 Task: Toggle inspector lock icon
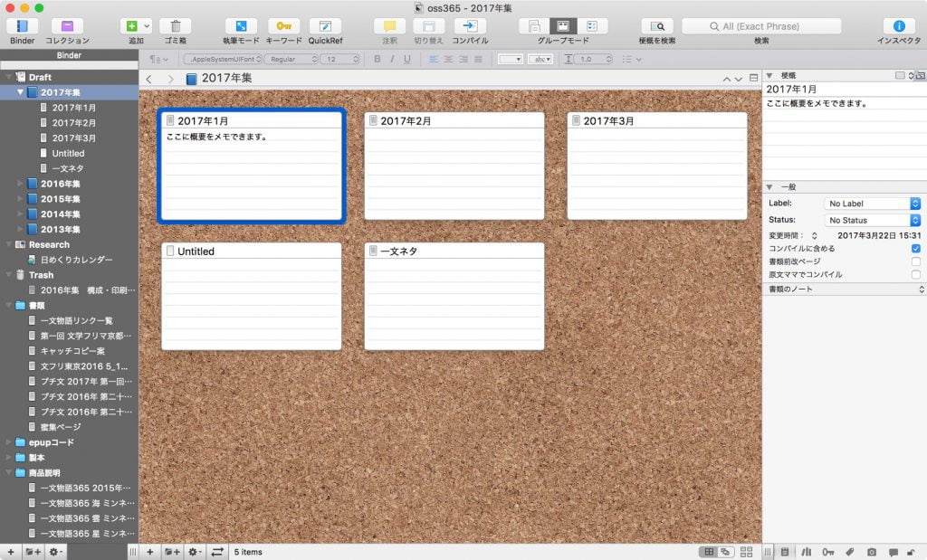[911, 552]
